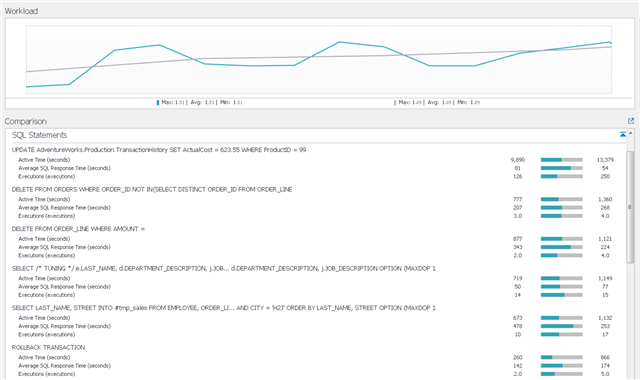
Task: Click the response time value 142
Action: tap(518, 366)
